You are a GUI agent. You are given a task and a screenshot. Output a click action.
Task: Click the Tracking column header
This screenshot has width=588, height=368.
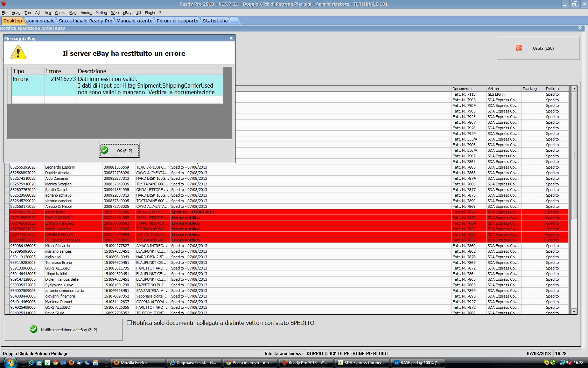tap(533, 89)
